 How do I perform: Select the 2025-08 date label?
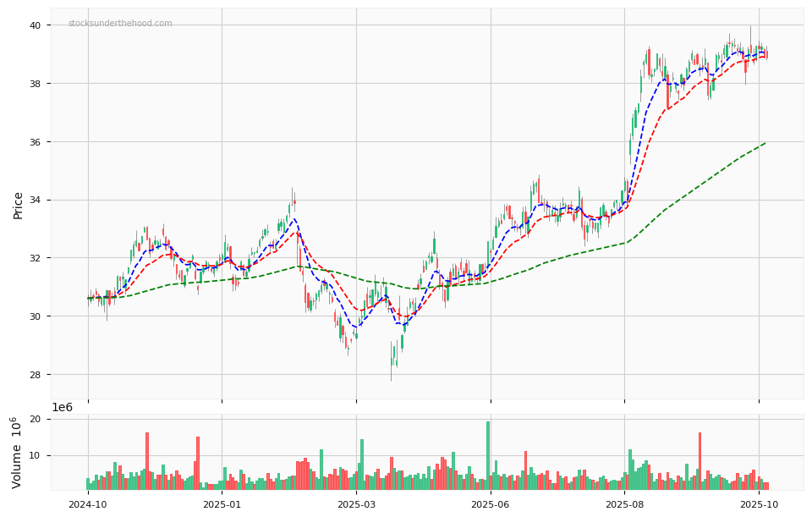pyautogui.click(x=624, y=504)
